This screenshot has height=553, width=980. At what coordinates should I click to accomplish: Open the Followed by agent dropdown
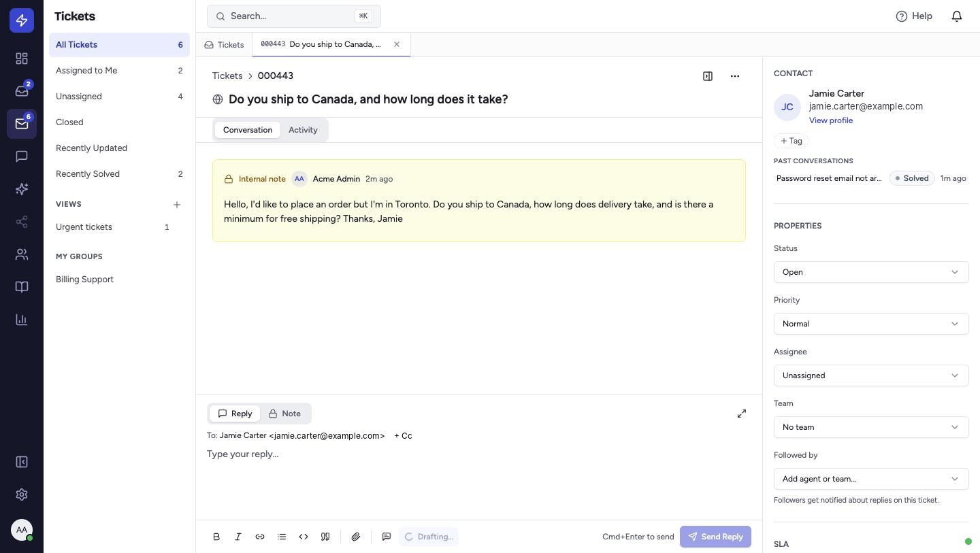[871, 479]
